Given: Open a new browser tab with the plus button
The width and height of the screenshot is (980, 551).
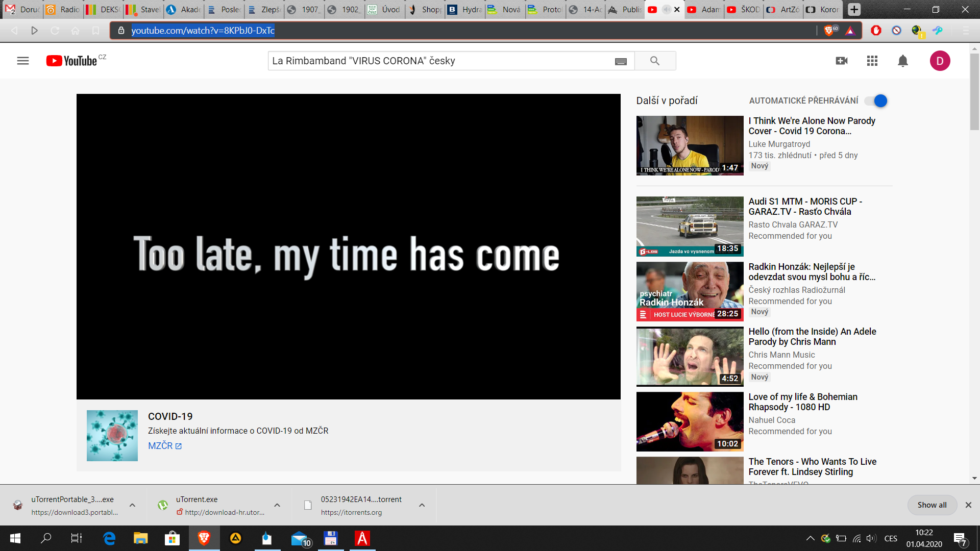Looking at the screenshot, I should point(854,9).
